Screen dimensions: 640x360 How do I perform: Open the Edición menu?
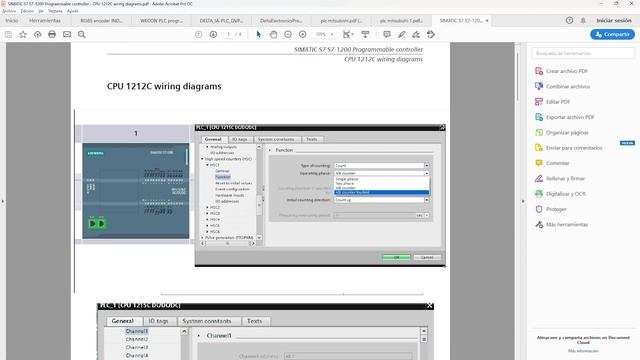pos(27,11)
